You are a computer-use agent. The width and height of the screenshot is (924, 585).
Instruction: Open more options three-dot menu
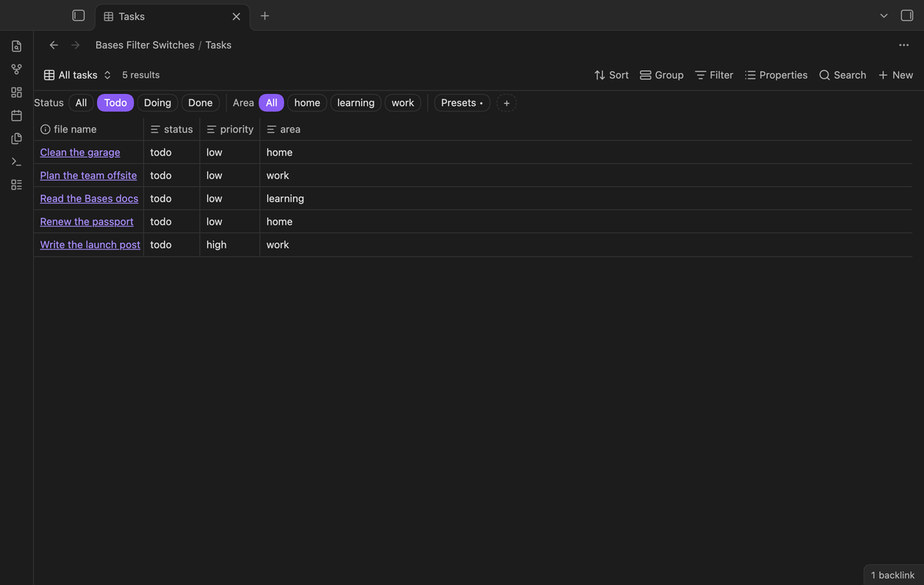pyautogui.click(x=904, y=45)
